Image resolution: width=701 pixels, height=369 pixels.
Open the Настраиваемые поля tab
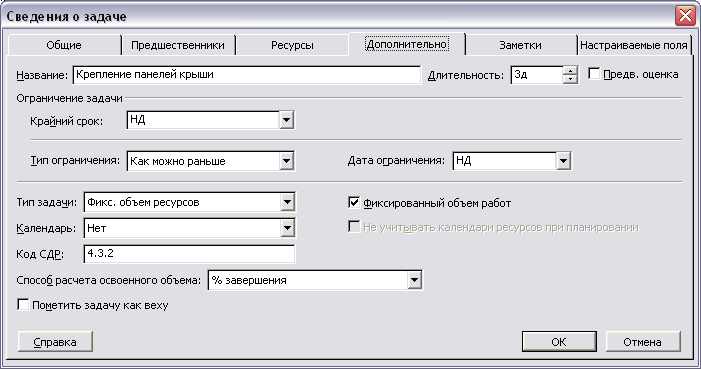coord(633,45)
